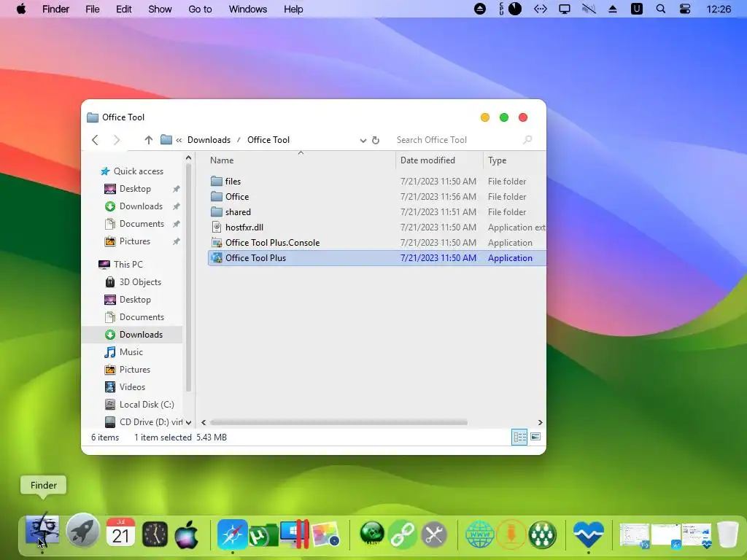
Task: Open the Parallels Windows monitor dock icon
Action: click(295, 533)
